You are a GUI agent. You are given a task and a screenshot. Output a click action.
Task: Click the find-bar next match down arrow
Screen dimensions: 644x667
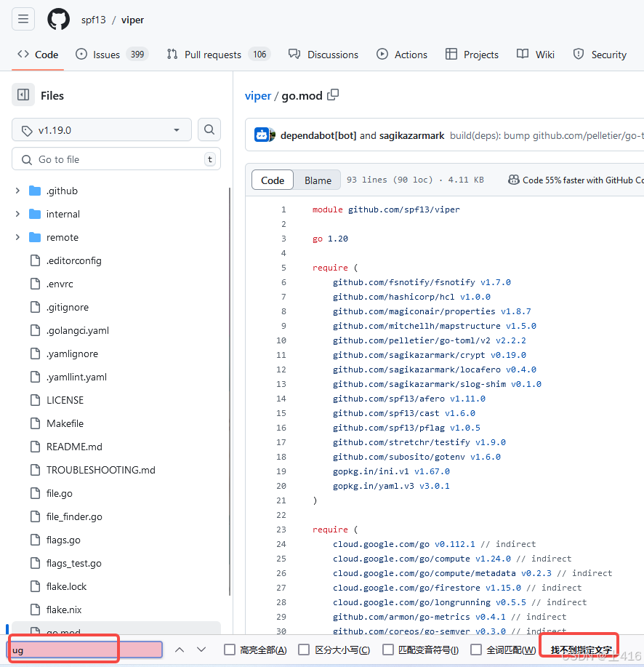(x=201, y=650)
